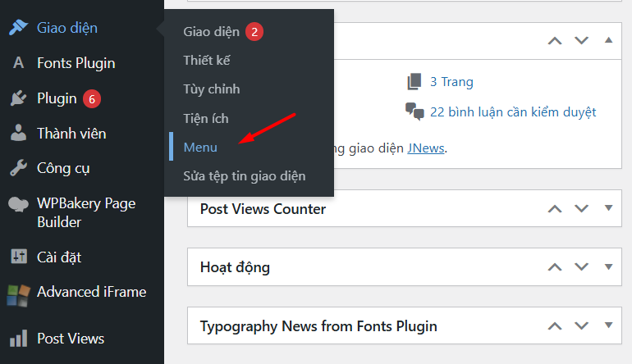The image size is (632, 364).
Task: Click the red 2 badge in submenu
Action: (254, 32)
